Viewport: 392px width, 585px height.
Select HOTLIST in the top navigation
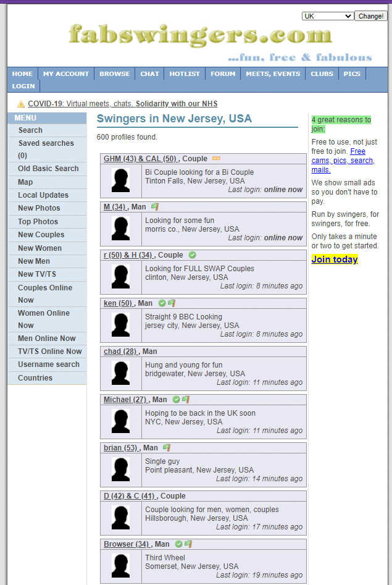[x=185, y=74]
